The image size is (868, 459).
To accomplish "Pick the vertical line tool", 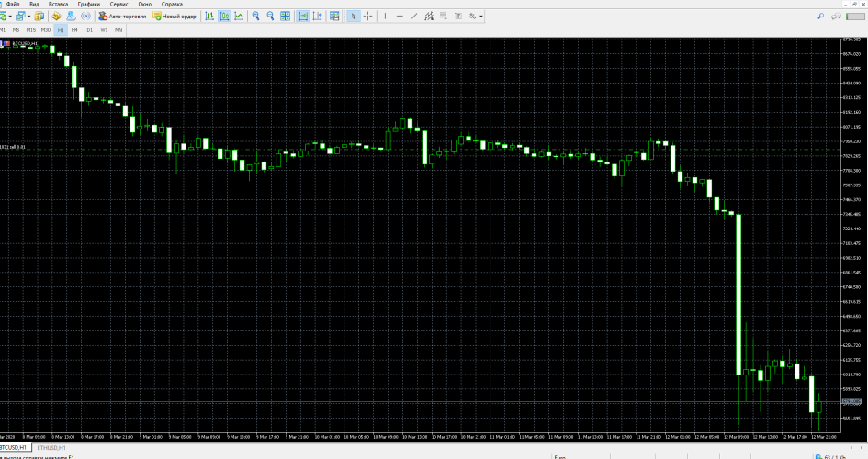I will click(385, 16).
